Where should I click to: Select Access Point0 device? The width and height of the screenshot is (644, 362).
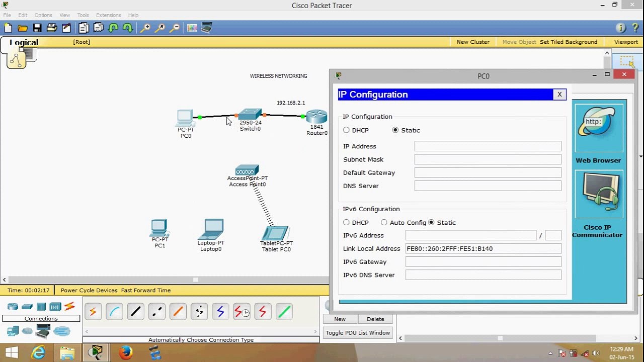tap(247, 170)
